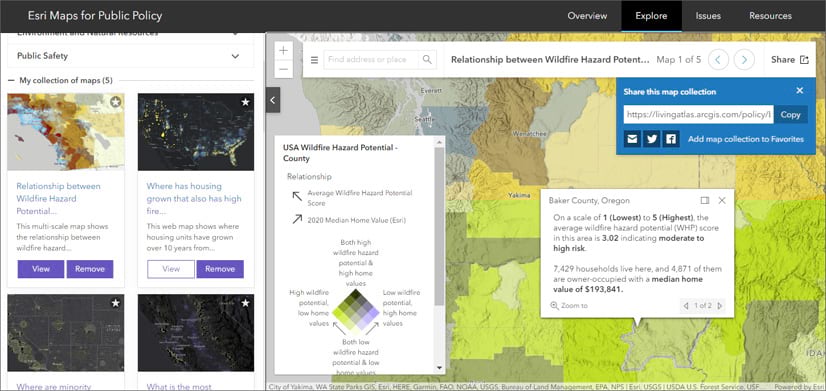Image resolution: width=826 pixels, height=391 pixels.
Task: Remove the Wildfire Hazard Potential map
Action: [90, 269]
